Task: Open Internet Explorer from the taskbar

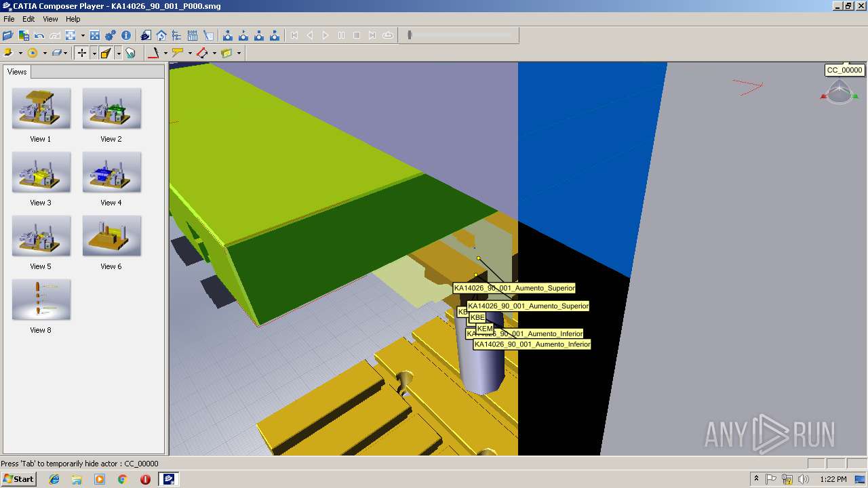Action: click(54, 479)
